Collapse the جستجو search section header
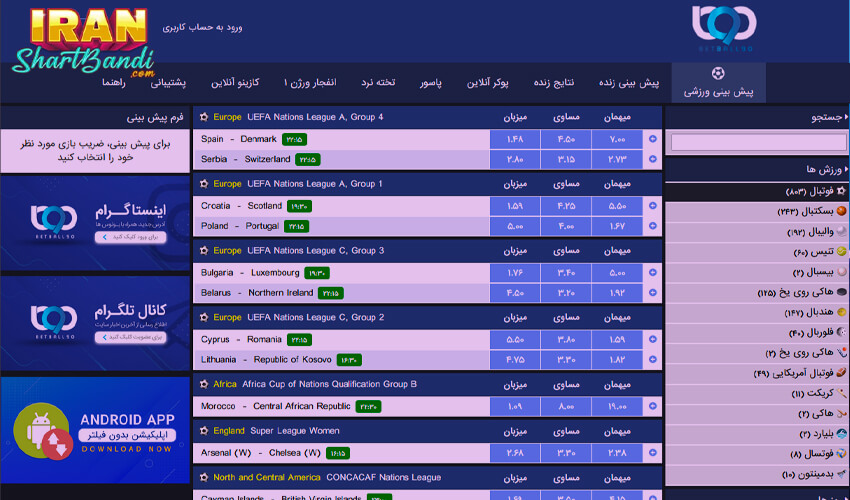 (757, 117)
